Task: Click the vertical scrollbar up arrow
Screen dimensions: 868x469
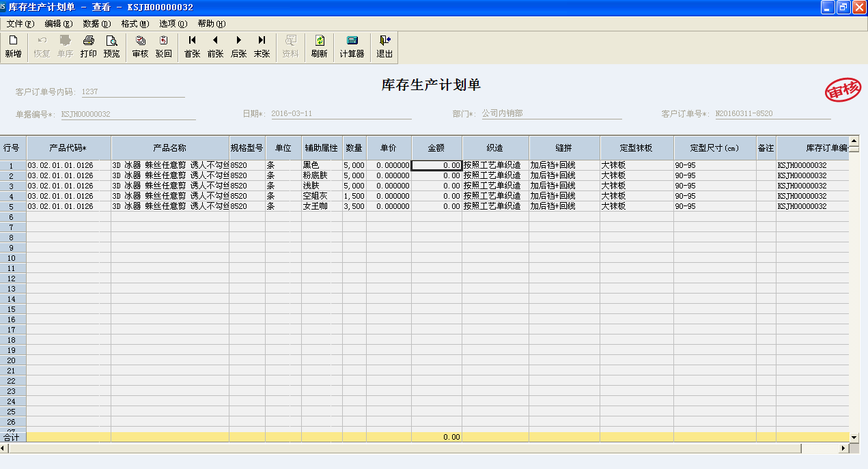Action: [x=854, y=140]
